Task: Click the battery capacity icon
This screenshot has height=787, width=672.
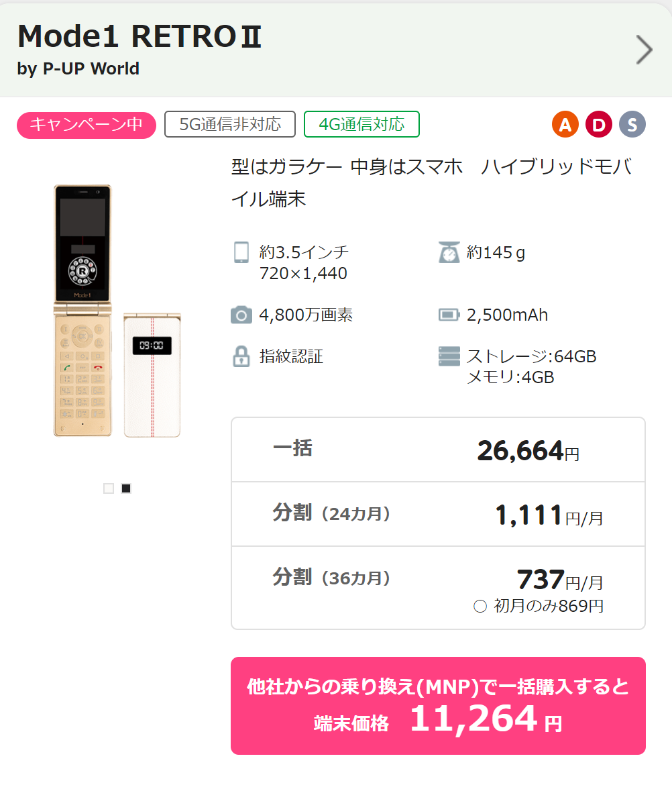Action: tap(448, 315)
